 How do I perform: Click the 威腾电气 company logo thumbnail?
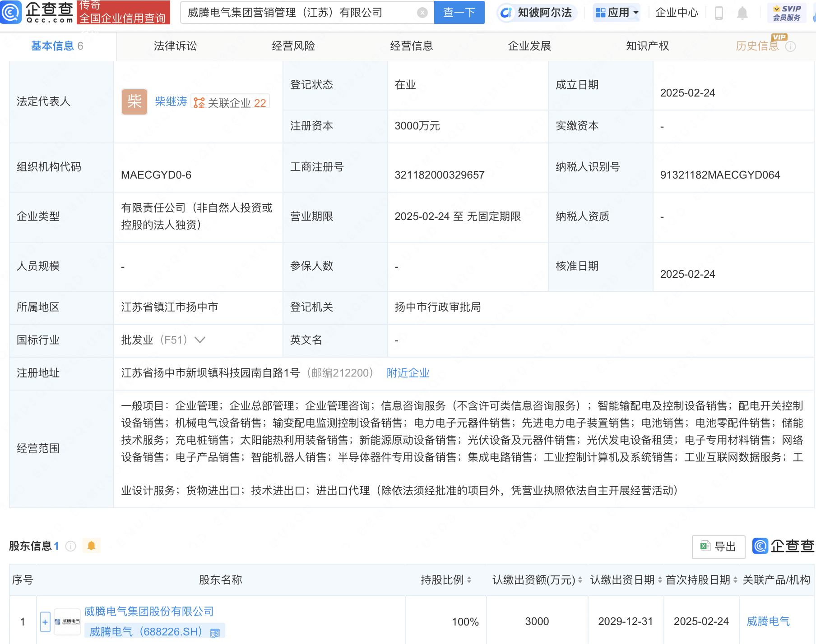(67, 621)
